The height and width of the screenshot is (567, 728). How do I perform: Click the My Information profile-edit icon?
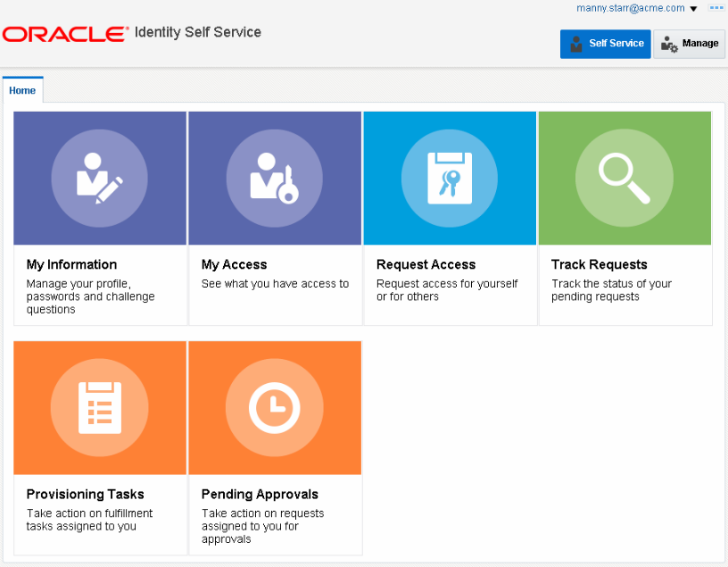[100, 179]
